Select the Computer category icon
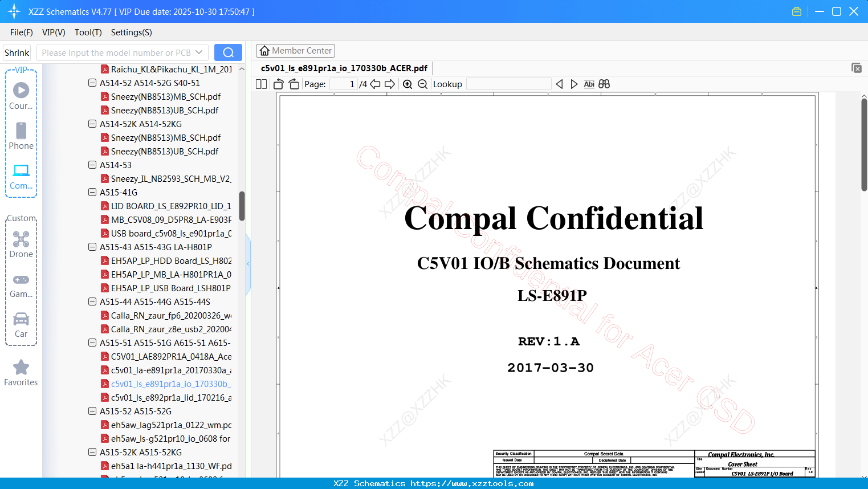The image size is (868, 489). coord(21,170)
